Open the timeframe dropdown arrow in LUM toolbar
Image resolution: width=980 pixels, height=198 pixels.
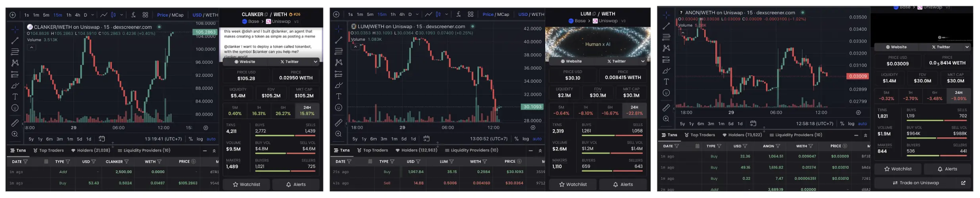pos(417,15)
